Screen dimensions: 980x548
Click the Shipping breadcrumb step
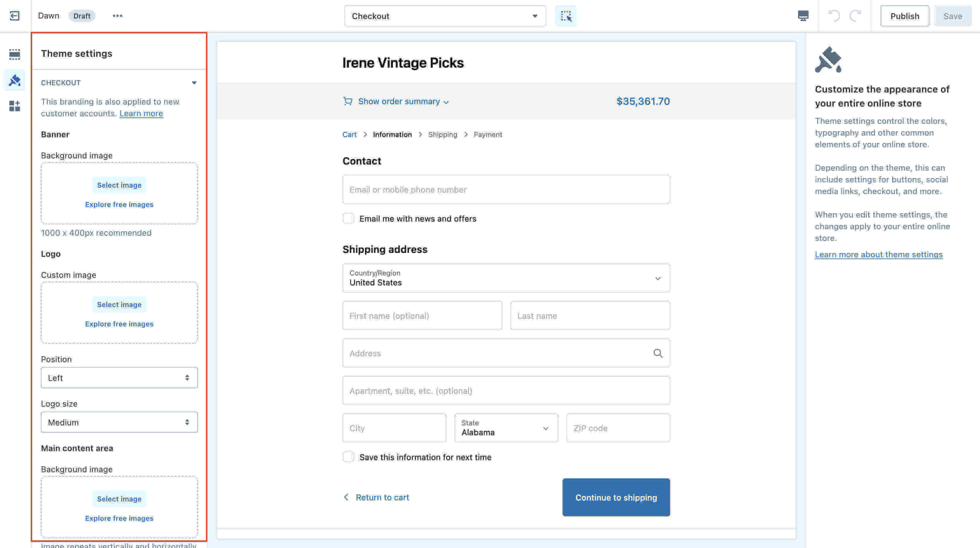442,134
